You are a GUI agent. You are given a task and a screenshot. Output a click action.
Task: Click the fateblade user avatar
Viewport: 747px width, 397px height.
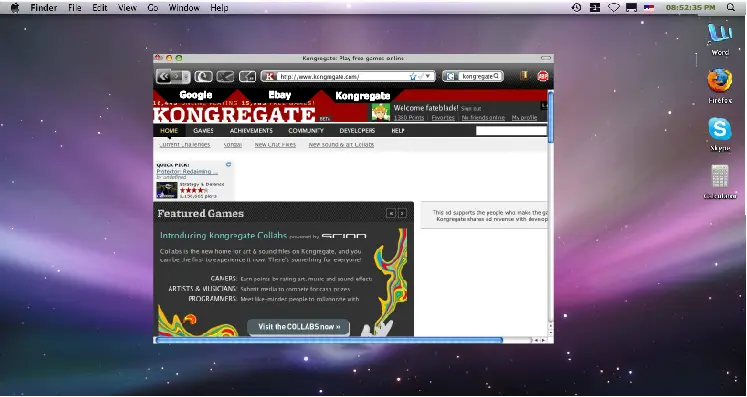[381, 112]
